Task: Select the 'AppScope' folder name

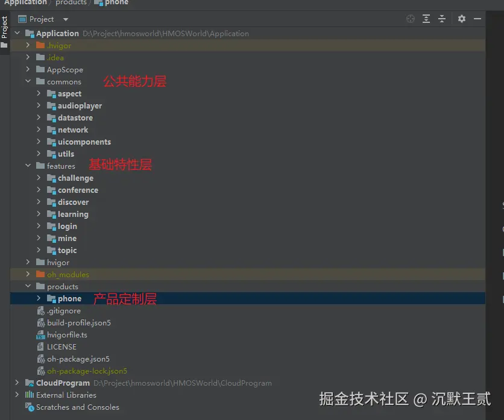Action: pos(65,70)
